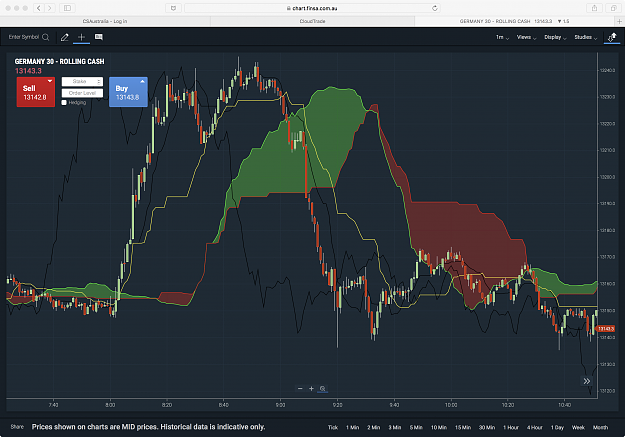Image resolution: width=625 pixels, height=437 pixels.
Task: Click the Order Level input field
Action: pos(82,93)
